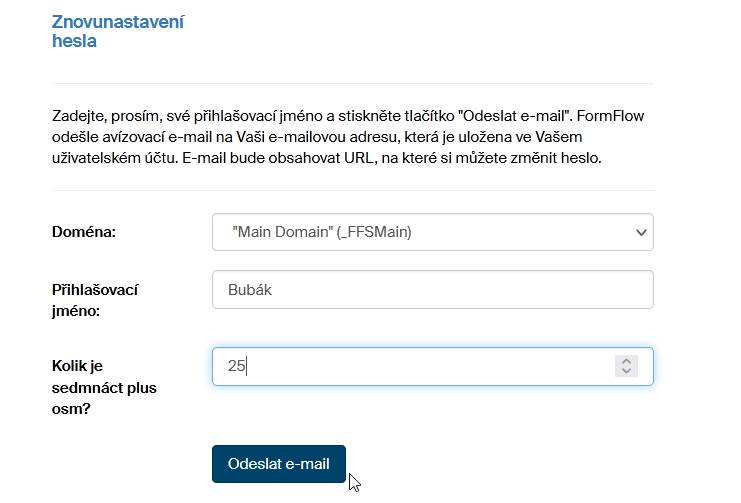Click the "Bubák" text in the login field
Viewport: 741px width, 503px height.
pyautogui.click(x=251, y=290)
